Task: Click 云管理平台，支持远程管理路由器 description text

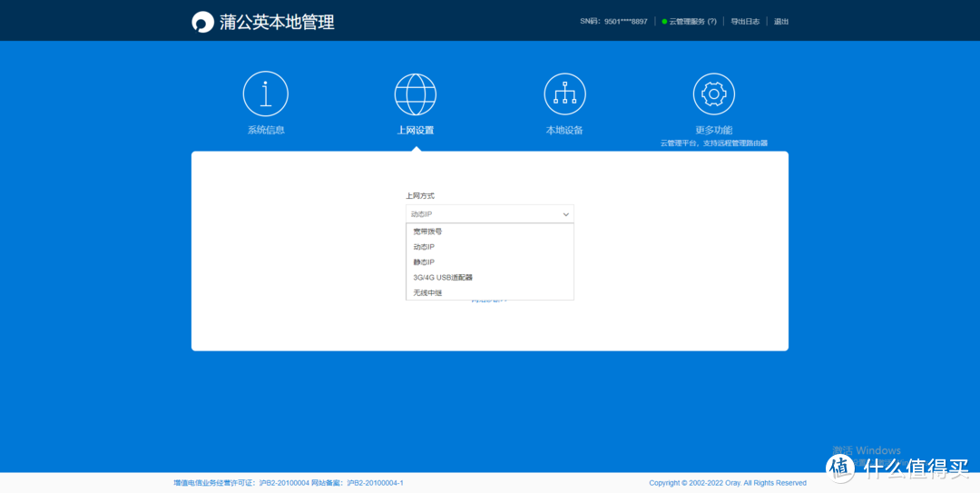Action: pyautogui.click(x=714, y=143)
